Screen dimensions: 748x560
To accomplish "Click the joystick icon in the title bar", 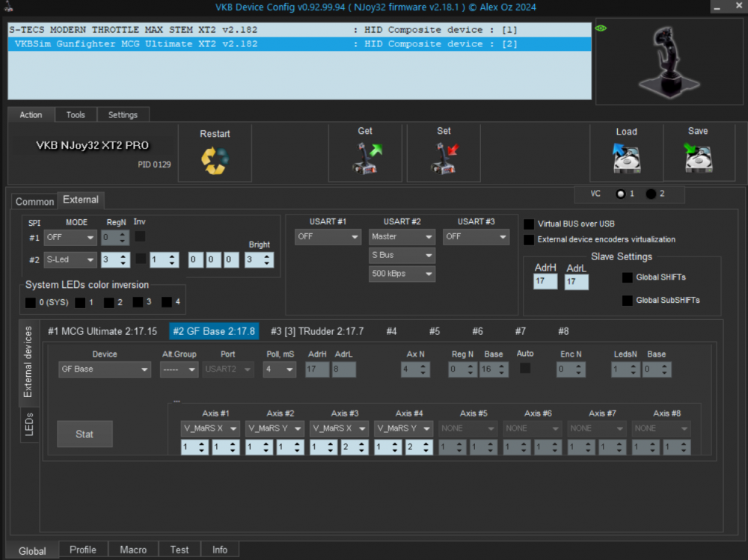I will [7, 7].
